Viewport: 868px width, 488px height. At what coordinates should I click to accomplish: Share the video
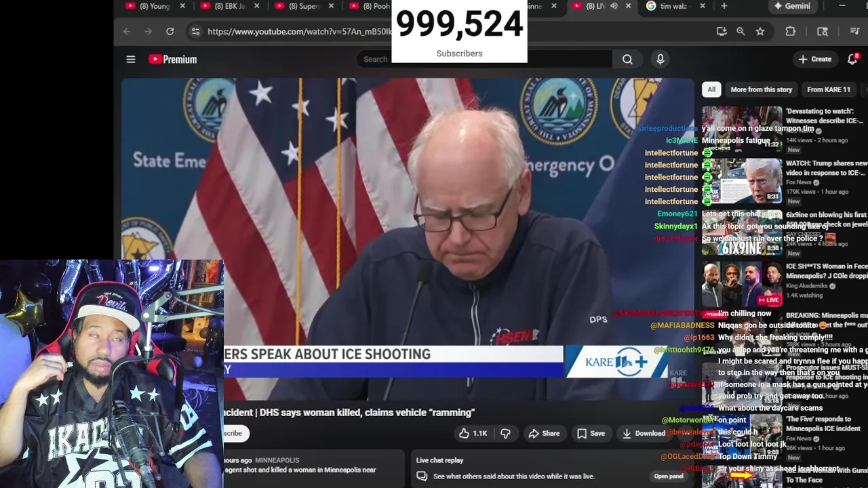[544, 433]
